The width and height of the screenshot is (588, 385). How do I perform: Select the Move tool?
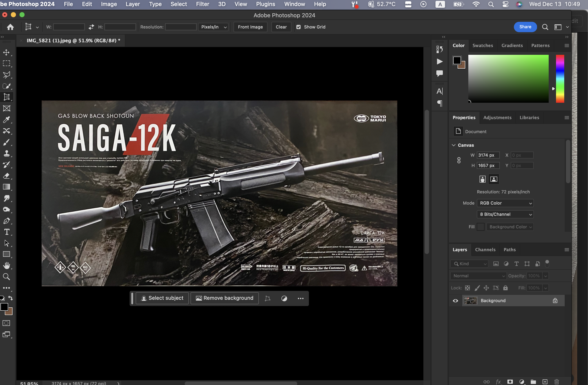6,52
